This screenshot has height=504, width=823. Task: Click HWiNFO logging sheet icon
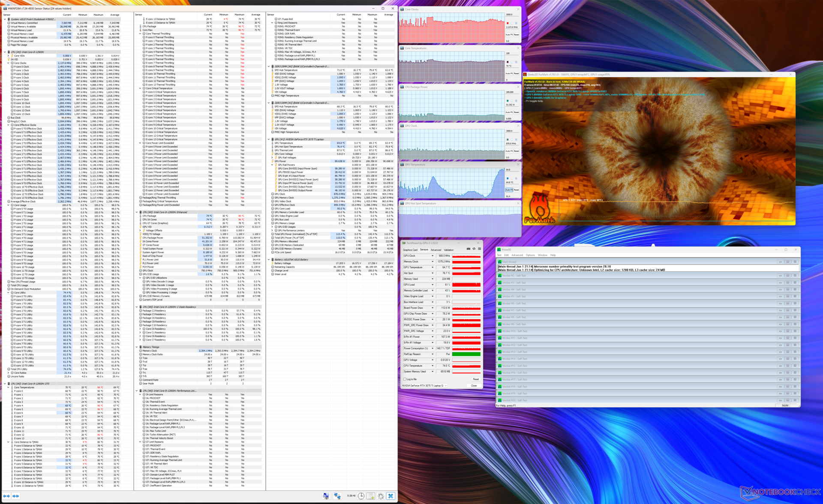tap(371, 496)
